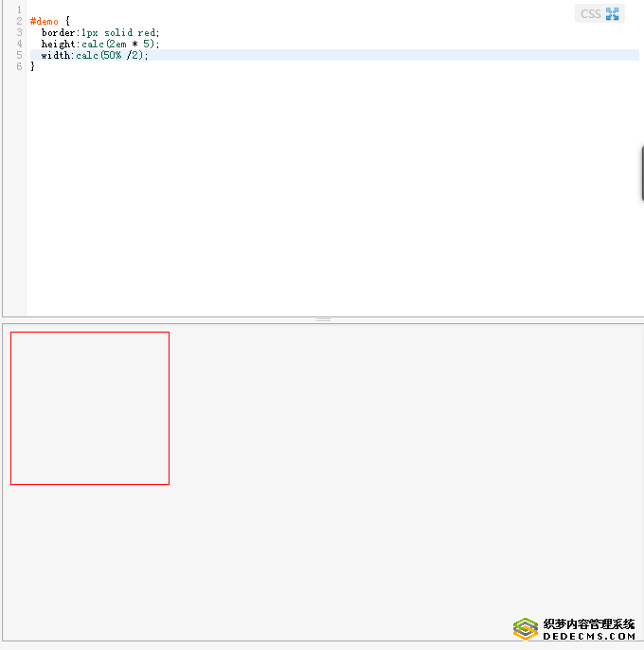Click the DEDECMS.COM watermark text
Viewport: 644px width, 650px height.
click(x=589, y=638)
